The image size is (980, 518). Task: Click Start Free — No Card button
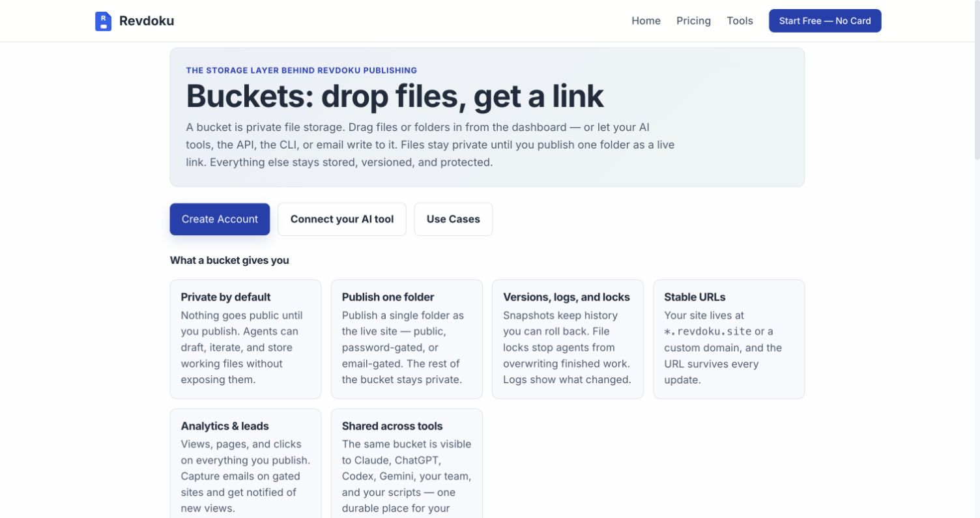[x=825, y=21]
